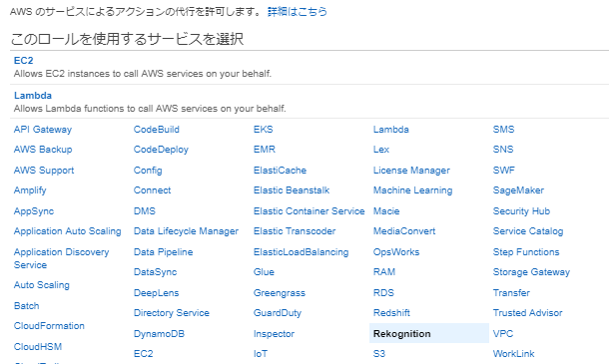Open the 詳細はこちら link
The image size is (616, 364).
click(x=297, y=12)
